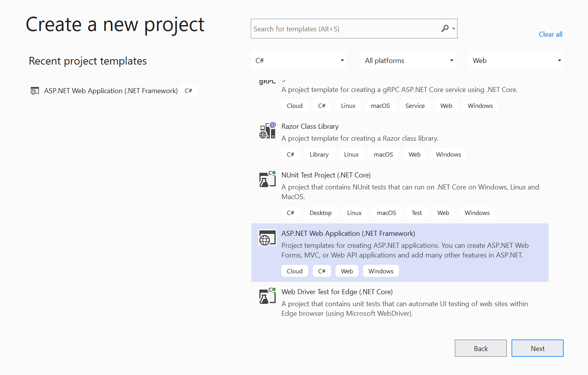Click the ASP.NET Web Application globe icon in list

(267, 238)
